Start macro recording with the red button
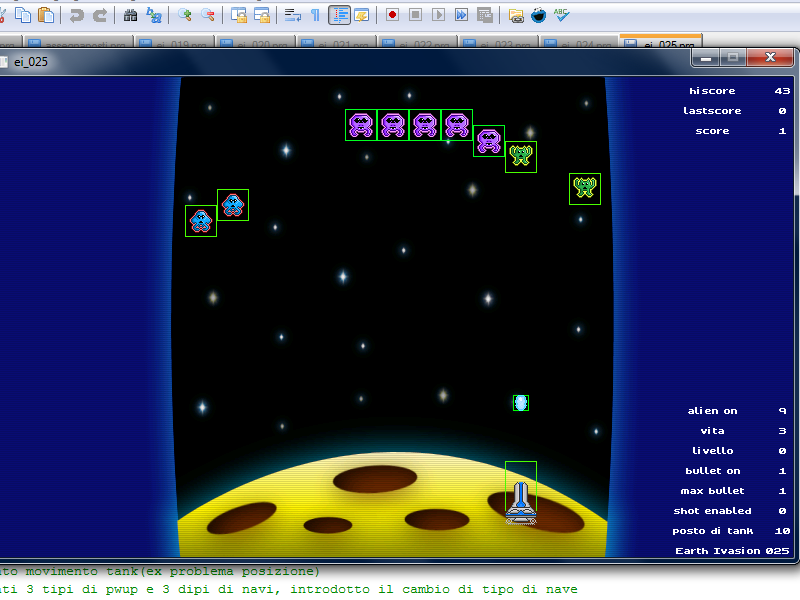This screenshot has height=600, width=800. pyautogui.click(x=392, y=15)
